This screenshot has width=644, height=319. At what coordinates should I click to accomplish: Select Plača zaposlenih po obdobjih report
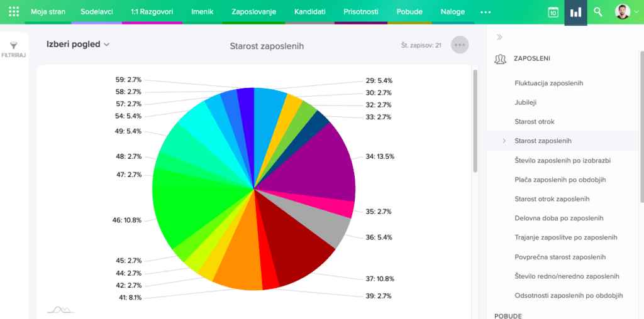tap(560, 180)
